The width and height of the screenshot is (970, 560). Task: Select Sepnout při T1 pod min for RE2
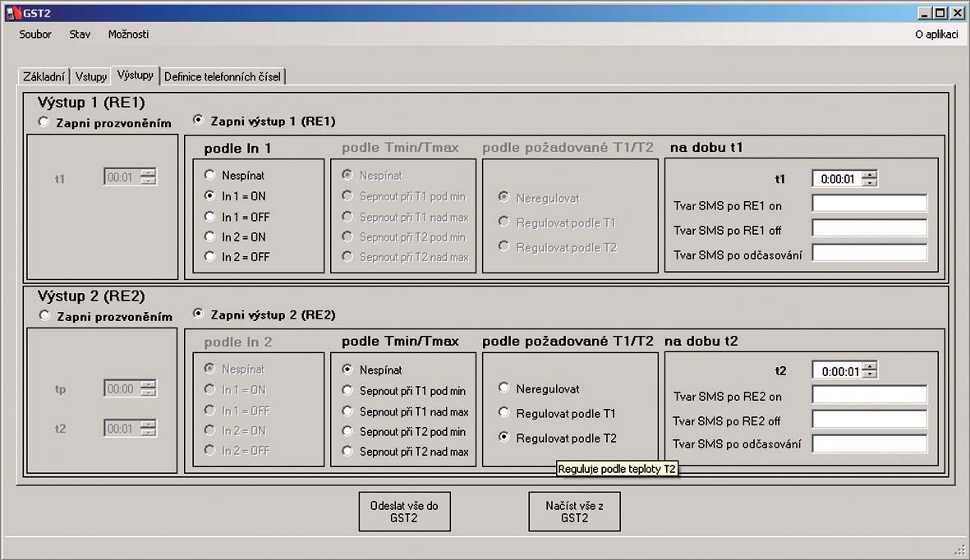pyautogui.click(x=404, y=391)
